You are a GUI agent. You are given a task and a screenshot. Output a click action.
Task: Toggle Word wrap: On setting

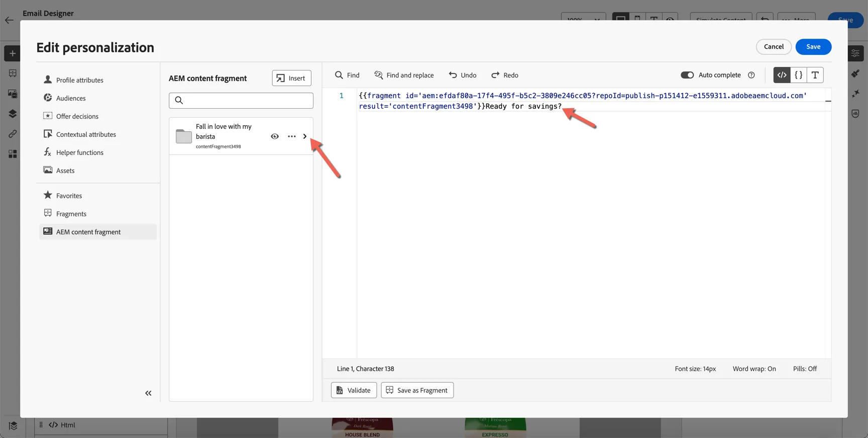click(754, 369)
